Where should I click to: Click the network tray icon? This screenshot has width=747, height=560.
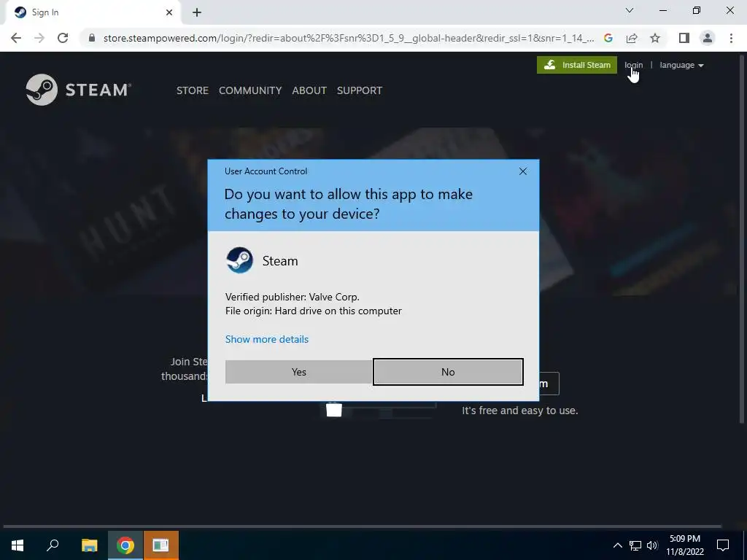pos(635,545)
